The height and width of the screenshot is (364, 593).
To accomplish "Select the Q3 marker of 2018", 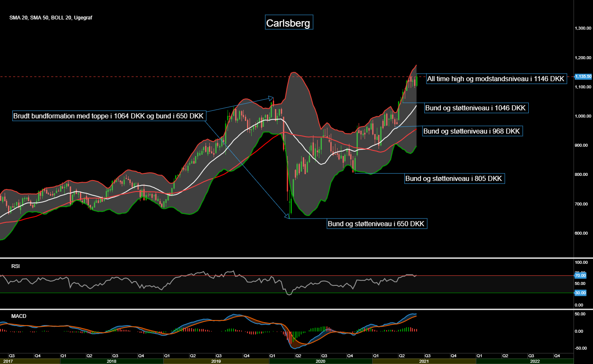I will coord(115,356).
